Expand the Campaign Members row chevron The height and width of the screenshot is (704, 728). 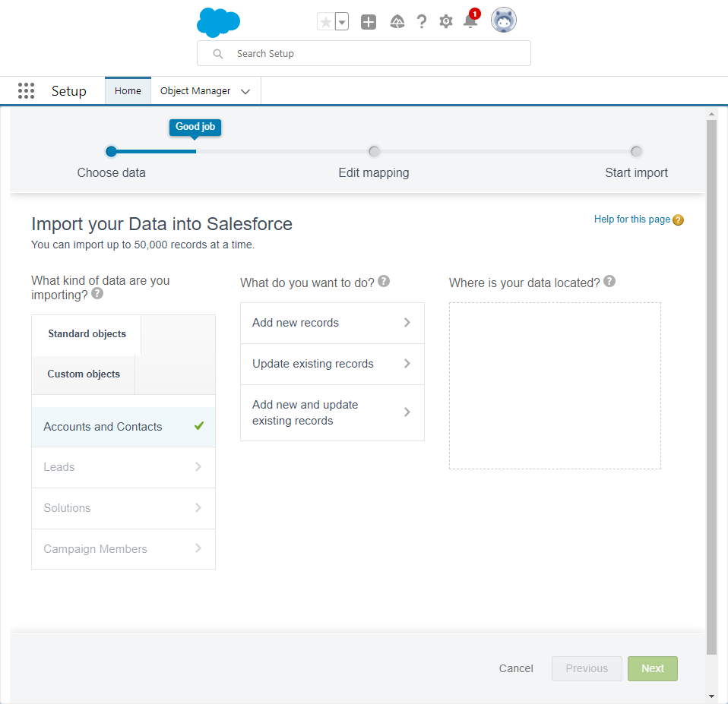[198, 548]
